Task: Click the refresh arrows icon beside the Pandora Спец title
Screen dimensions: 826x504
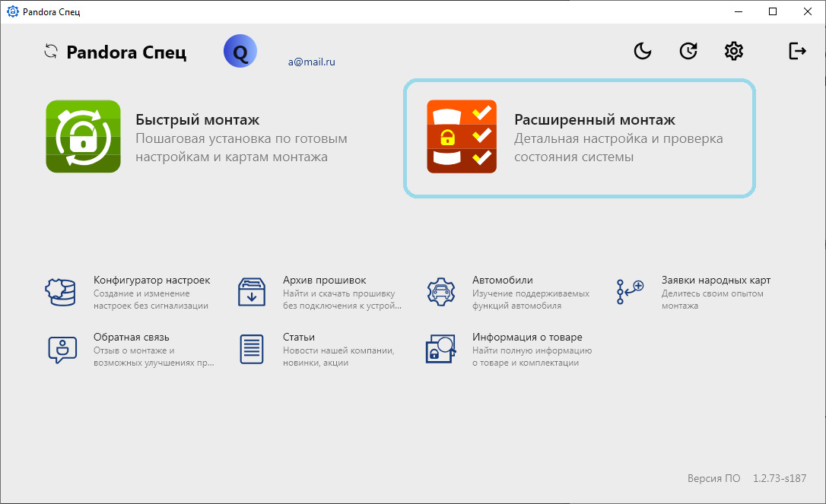Action: pos(50,51)
